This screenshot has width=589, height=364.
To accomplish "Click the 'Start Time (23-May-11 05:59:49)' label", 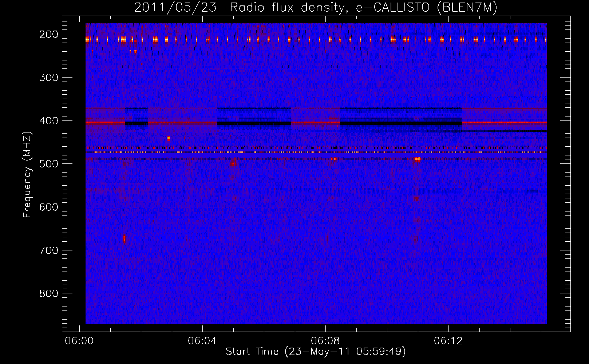I will (x=316, y=352).
